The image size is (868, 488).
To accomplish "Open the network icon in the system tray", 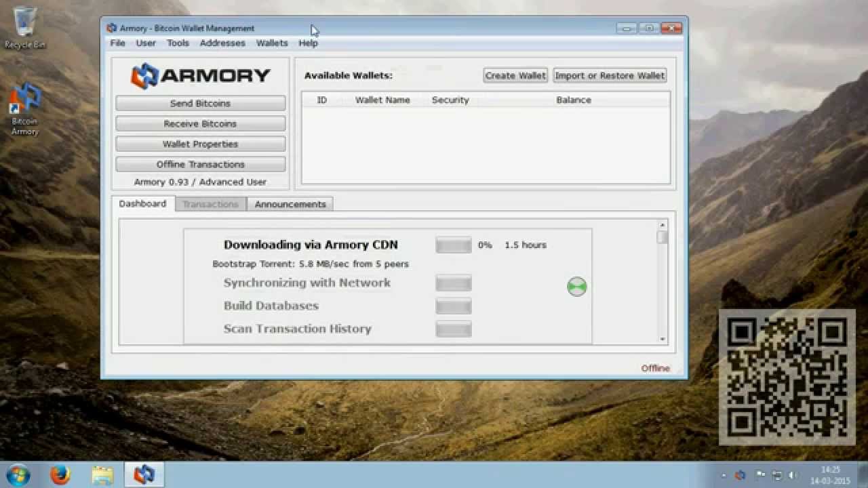I will (777, 475).
